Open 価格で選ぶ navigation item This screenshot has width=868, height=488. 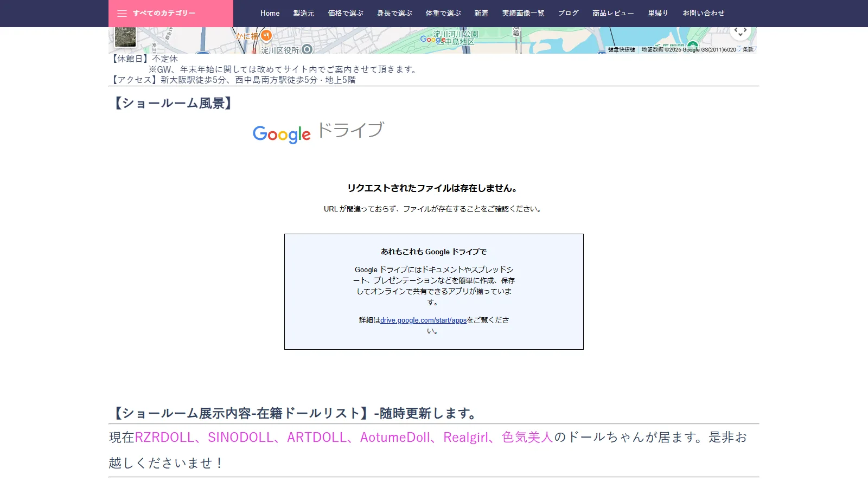346,14
